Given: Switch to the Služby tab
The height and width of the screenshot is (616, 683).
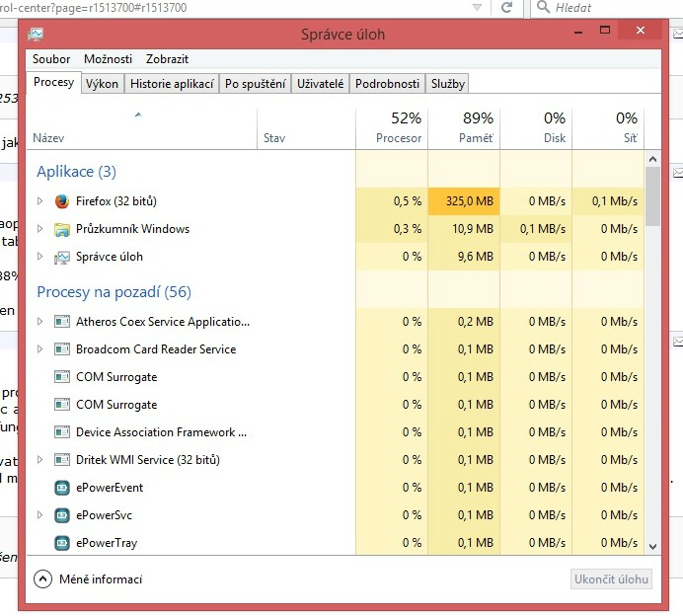Looking at the screenshot, I should click(x=448, y=84).
